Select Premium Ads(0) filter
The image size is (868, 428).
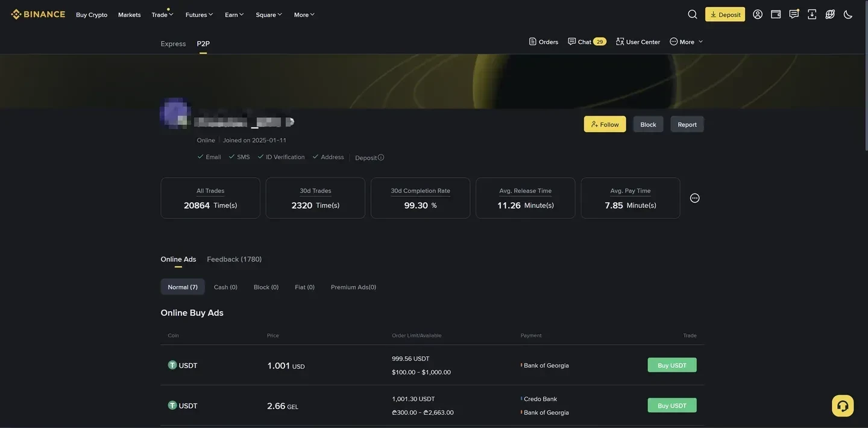(x=353, y=287)
